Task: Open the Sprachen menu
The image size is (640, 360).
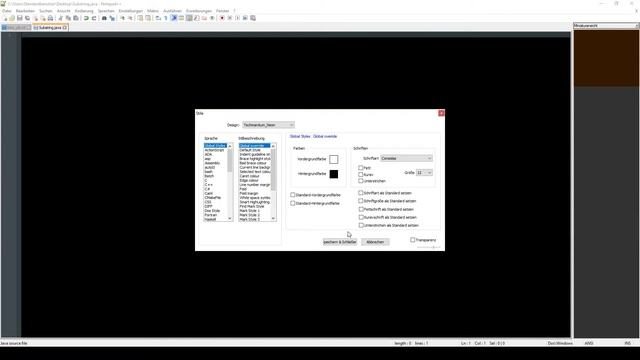Action: pyautogui.click(x=106, y=11)
